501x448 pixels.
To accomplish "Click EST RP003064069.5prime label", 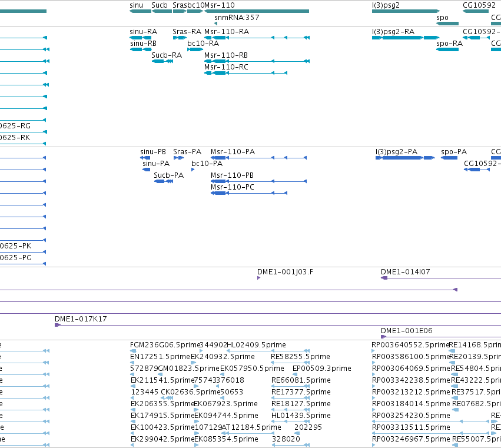I will (411, 369).
